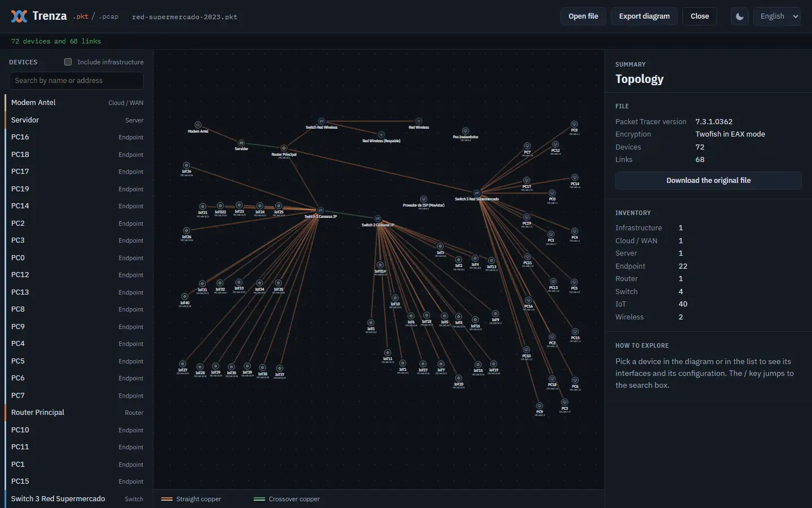Select Switch 3 Red Supermercado list row
Viewport: 812px width, 508px height.
[x=76, y=499]
